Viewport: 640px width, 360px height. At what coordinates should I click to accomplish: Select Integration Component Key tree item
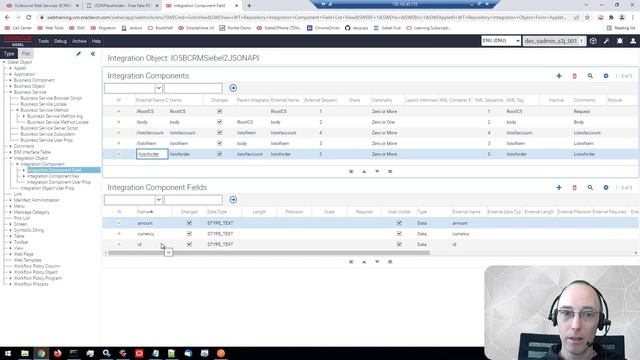tap(53, 176)
